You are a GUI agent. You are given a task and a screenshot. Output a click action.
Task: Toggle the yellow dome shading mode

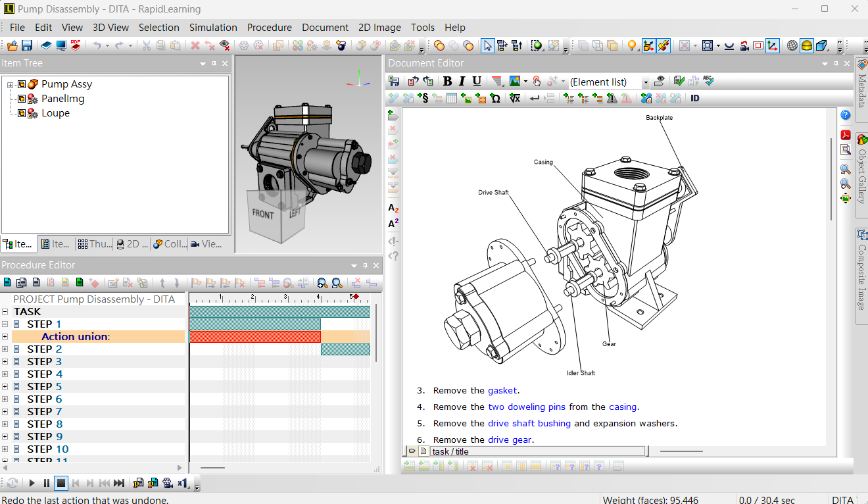click(807, 45)
